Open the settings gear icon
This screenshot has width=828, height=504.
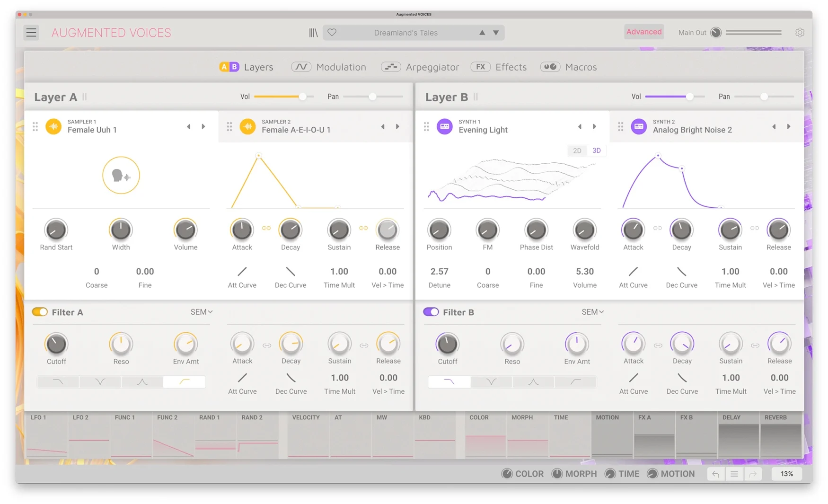[800, 33]
